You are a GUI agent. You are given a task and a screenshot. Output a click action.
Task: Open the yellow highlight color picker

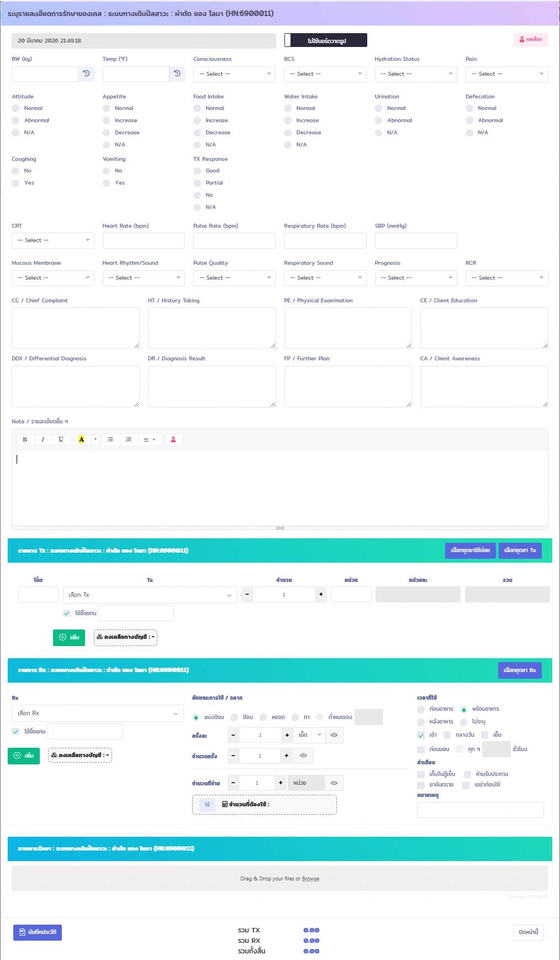click(96, 439)
